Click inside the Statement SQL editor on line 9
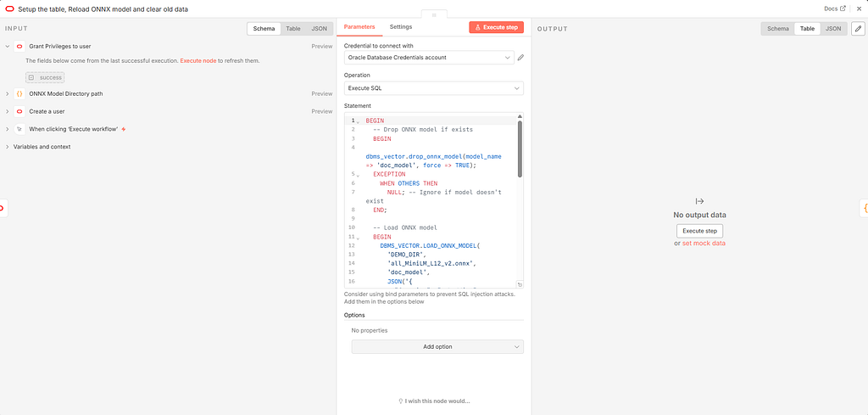 click(440, 219)
